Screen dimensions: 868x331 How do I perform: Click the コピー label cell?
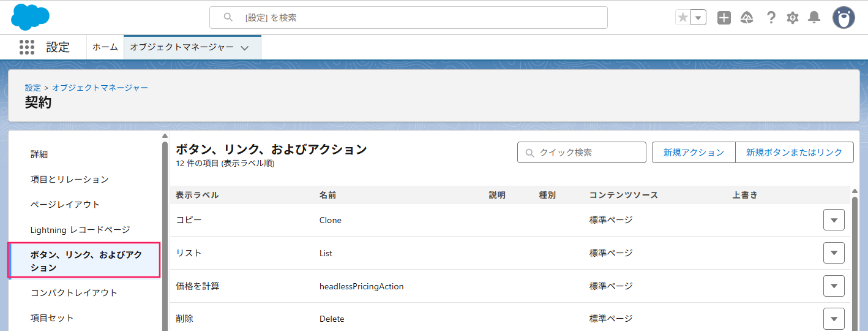(x=189, y=220)
